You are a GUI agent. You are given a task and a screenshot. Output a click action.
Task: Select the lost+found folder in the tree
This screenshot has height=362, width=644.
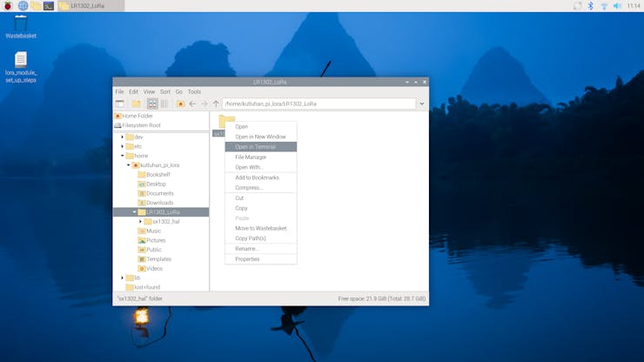(143, 287)
